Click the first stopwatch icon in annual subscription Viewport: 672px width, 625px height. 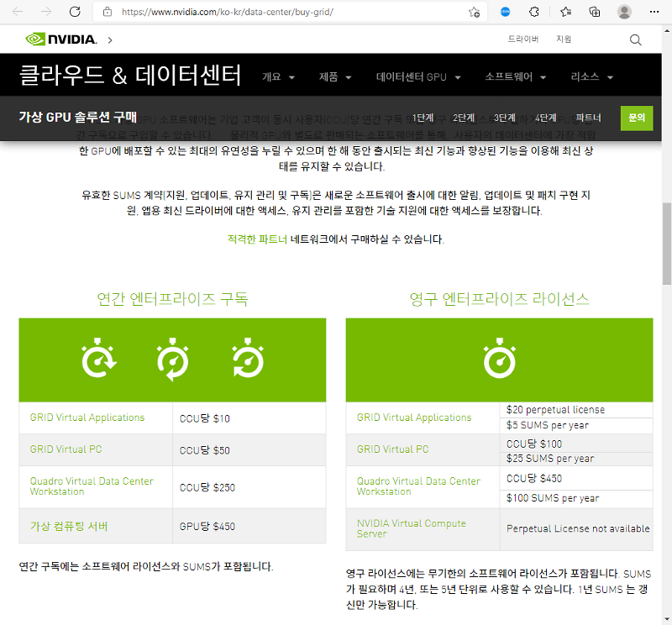(x=99, y=359)
